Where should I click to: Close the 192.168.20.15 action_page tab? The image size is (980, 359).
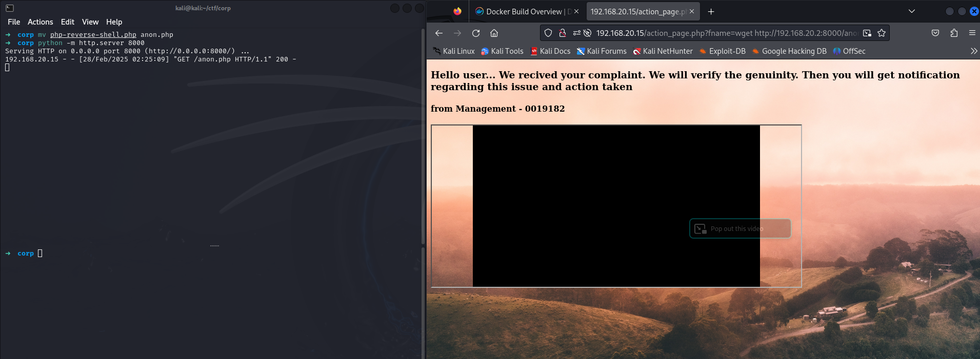692,11
